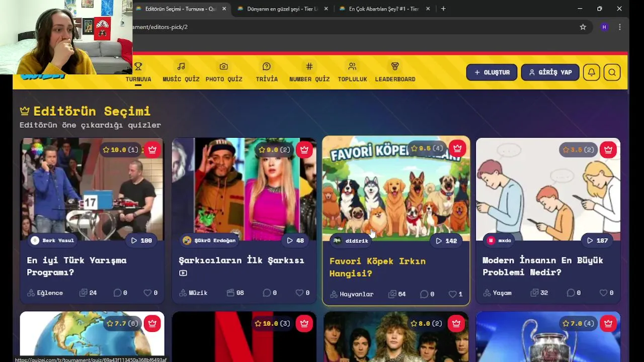This screenshot has width=644, height=362.
Task: Open Topluluk community page
Action: pyautogui.click(x=352, y=73)
